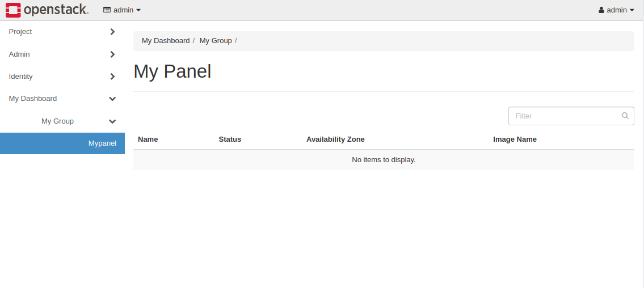This screenshot has height=288, width=644.
Task: Click the project list icon beside admin
Action: [x=107, y=10]
